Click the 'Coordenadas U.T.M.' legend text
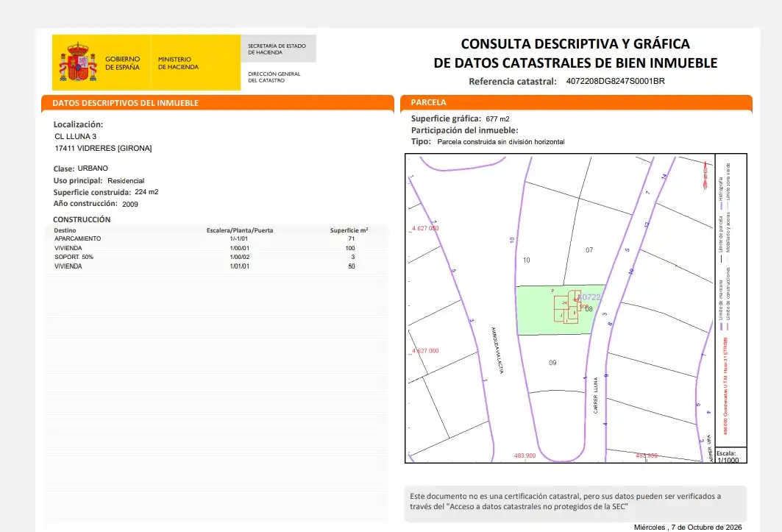782x532 pixels. click(725, 386)
